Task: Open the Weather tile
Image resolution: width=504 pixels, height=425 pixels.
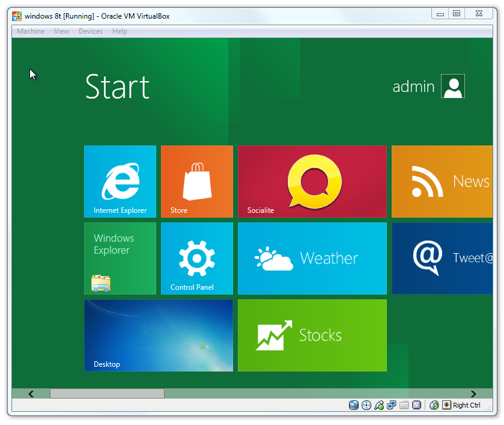Action: point(312,258)
